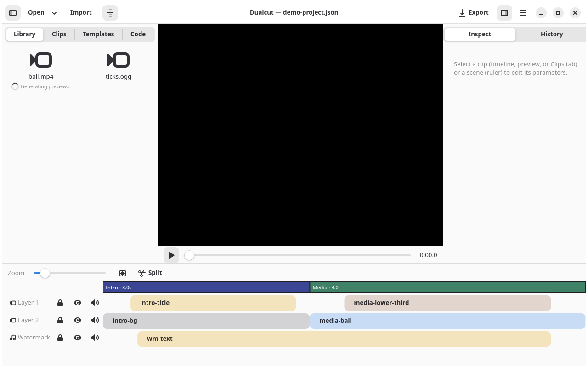Lock Layer 2

pyautogui.click(x=60, y=320)
